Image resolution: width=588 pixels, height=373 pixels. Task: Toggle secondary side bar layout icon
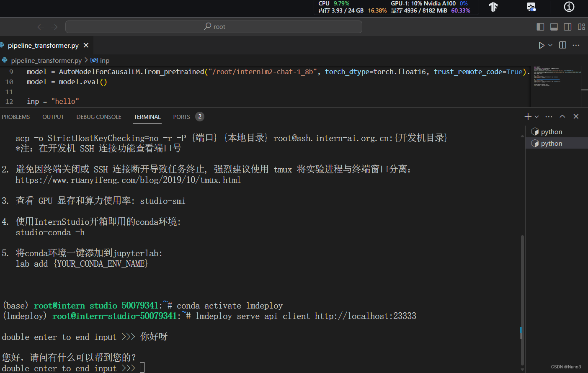(567, 27)
